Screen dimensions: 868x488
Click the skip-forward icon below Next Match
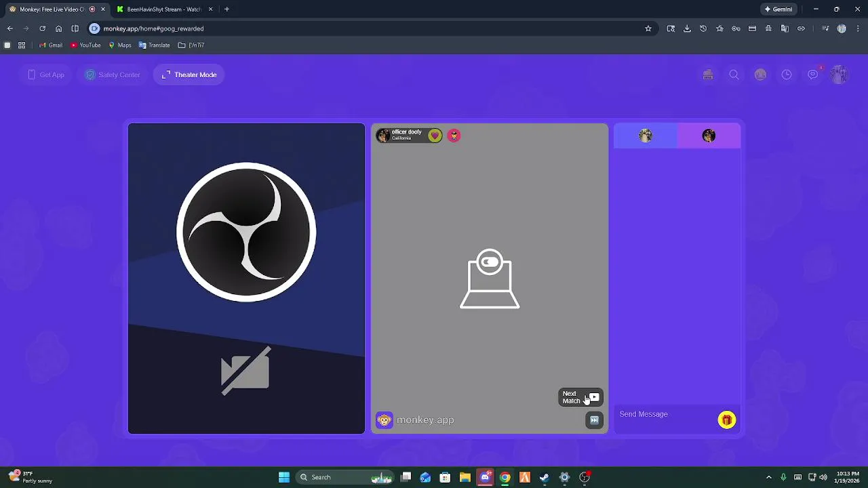tap(594, 420)
